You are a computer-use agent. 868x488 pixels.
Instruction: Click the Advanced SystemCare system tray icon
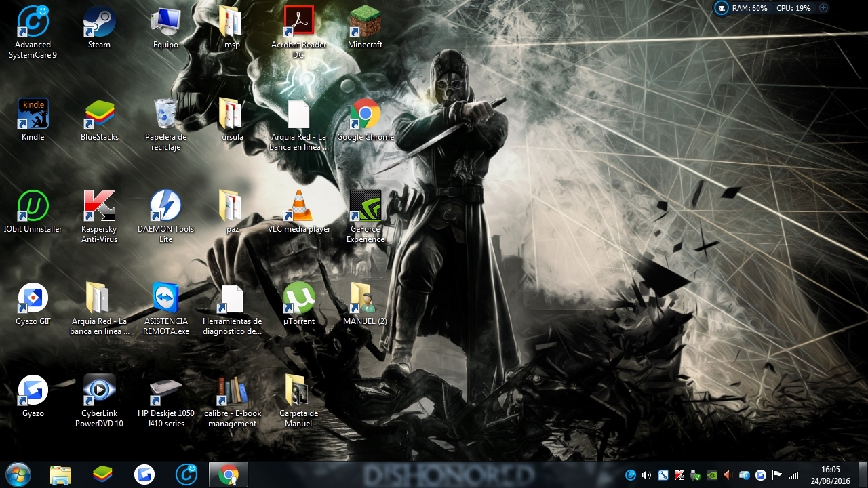[x=631, y=475]
